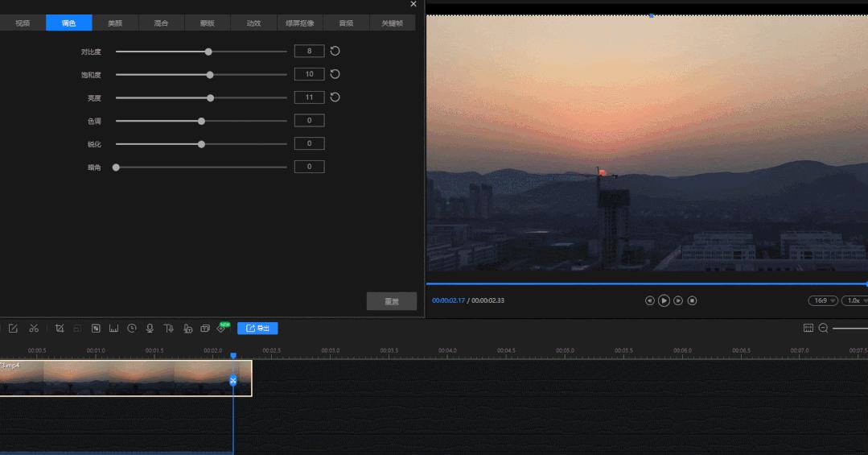Switch to the 关键帧 tab
This screenshot has width=868, height=455.
[392, 23]
